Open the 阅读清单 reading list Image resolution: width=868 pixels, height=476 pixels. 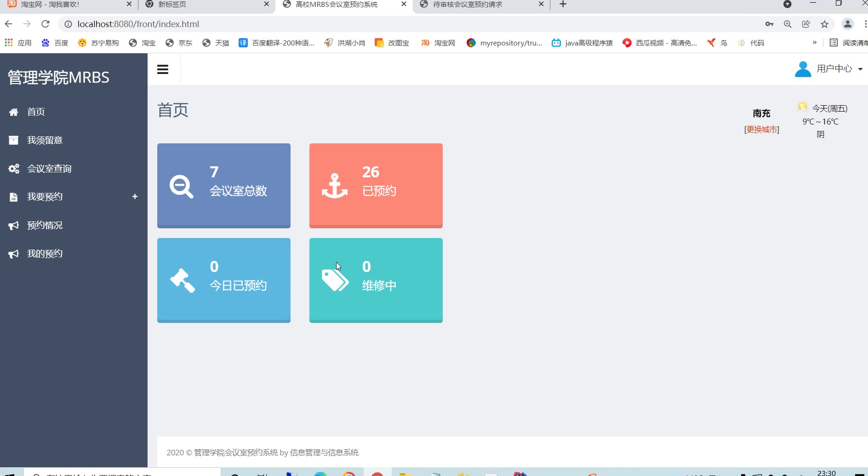pyautogui.click(x=849, y=43)
